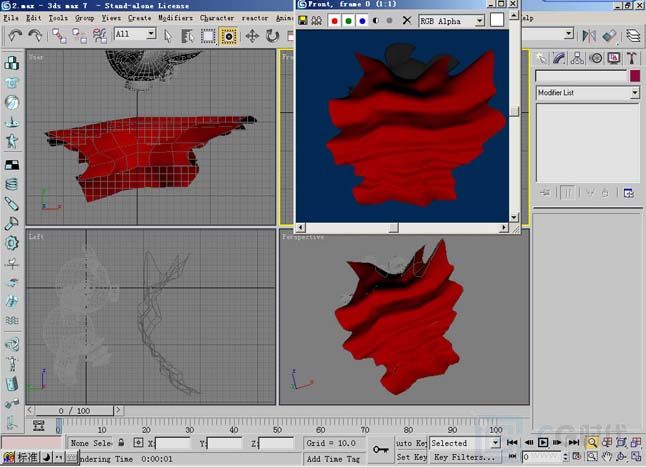Click the Y coordinate input field
Image resolution: width=646 pixels, height=468 pixels.
[x=225, y=443]
